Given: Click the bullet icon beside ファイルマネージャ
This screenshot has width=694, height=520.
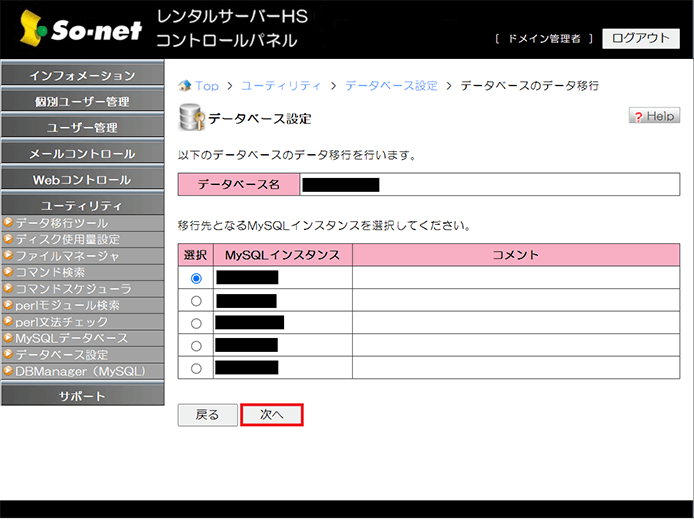Looking at the screenshot, I should point(8,256).
